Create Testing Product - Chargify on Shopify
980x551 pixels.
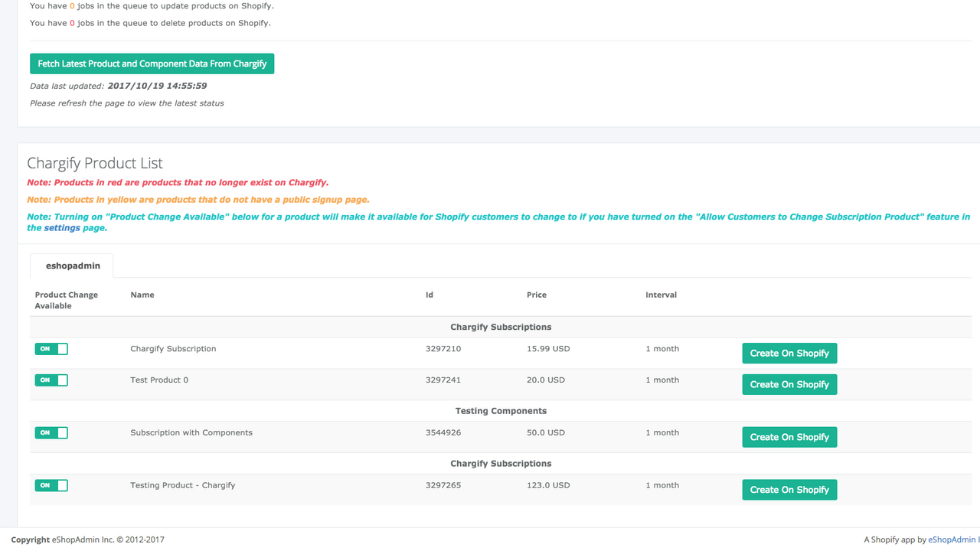coord(789,490)
